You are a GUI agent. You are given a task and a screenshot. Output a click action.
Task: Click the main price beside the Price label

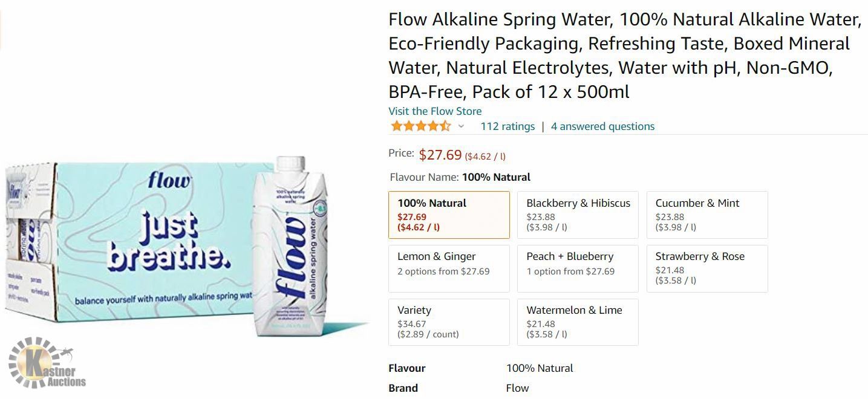[x=440, y=155]
